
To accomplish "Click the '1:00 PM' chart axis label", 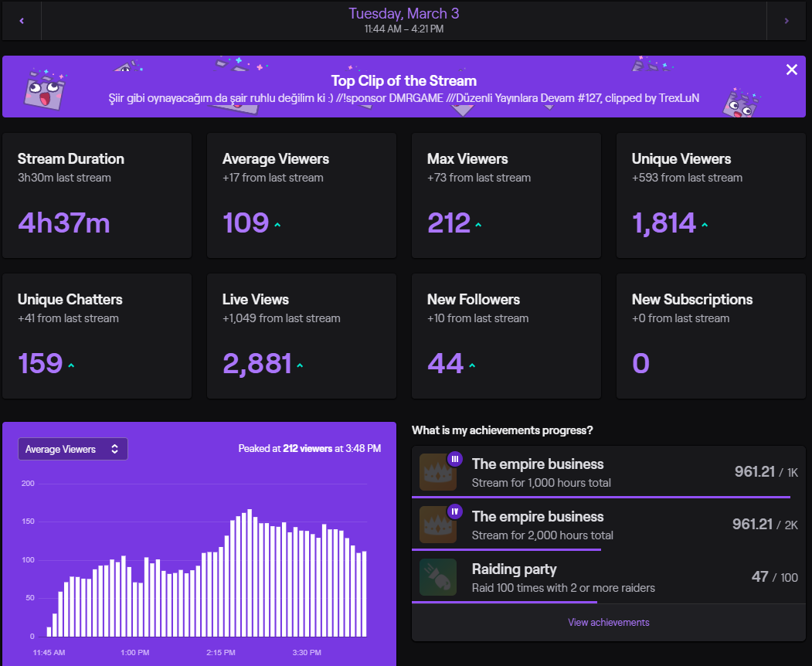I will [134, 653].
